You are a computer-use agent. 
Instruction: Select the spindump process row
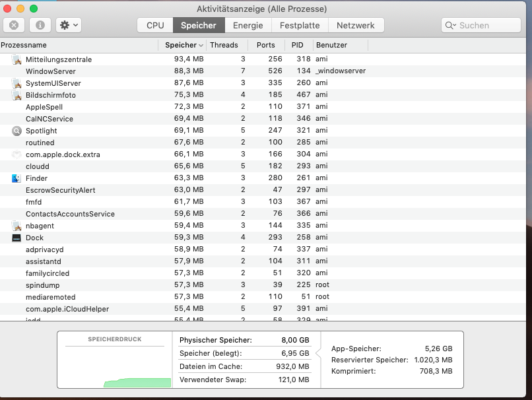pyautogui.click(x=263, y=285)
